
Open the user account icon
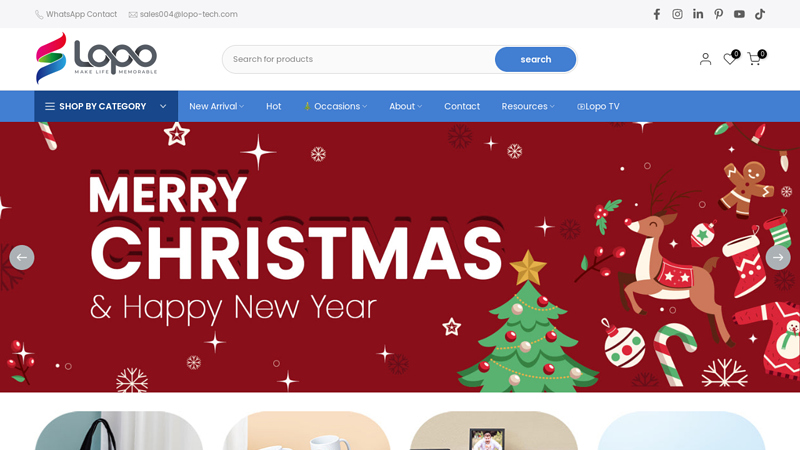705,59
